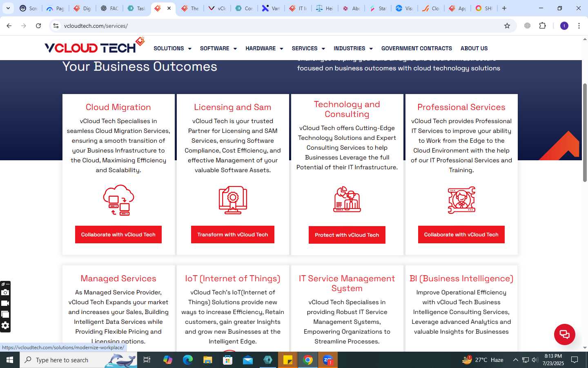
Task: Open File Explorer from the taskbar
Action: pyautogui.click(x=207, y=360)
